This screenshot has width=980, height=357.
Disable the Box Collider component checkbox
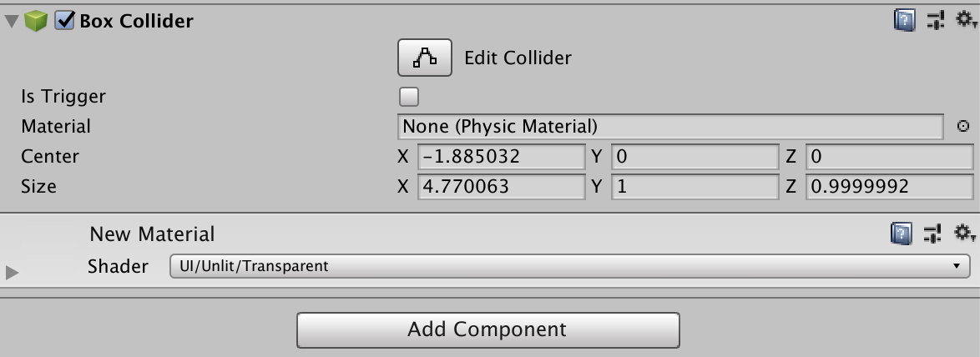(x=64, y=21)
